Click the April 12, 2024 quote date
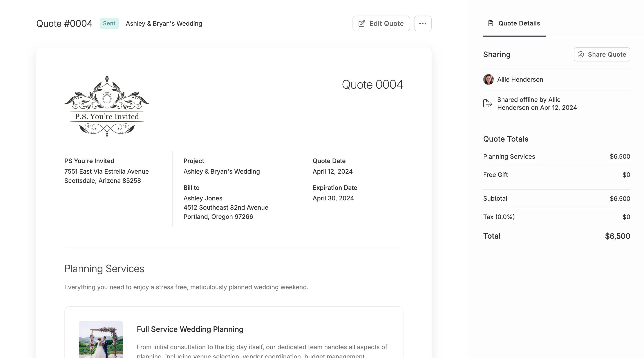 point(333,171)
